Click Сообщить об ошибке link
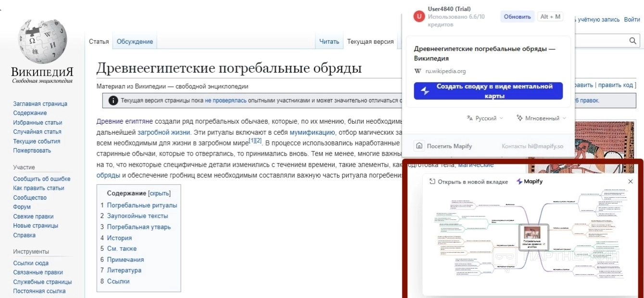644x298 pixels. pos(42,179)
